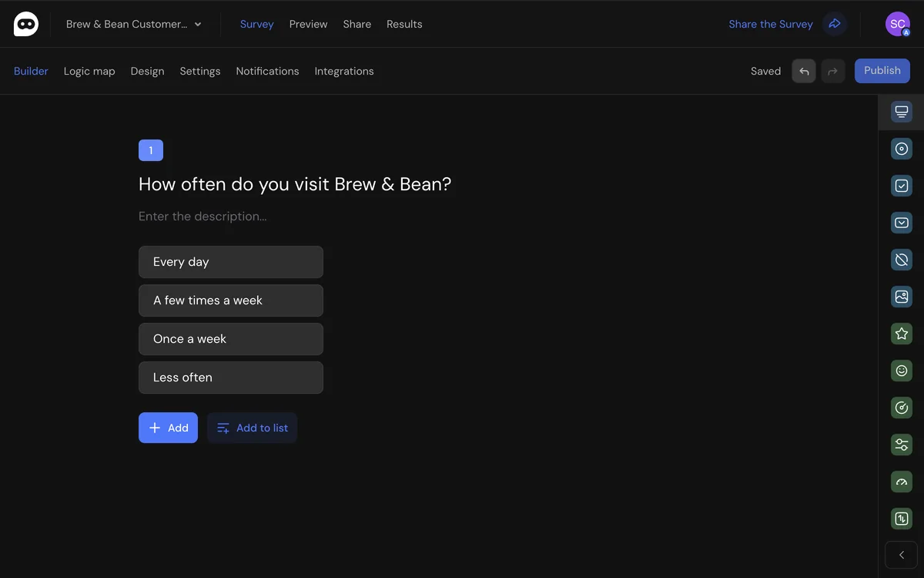The image size is (924, 578).
Task: Add a single choice question icon
Action: [902, 149]
